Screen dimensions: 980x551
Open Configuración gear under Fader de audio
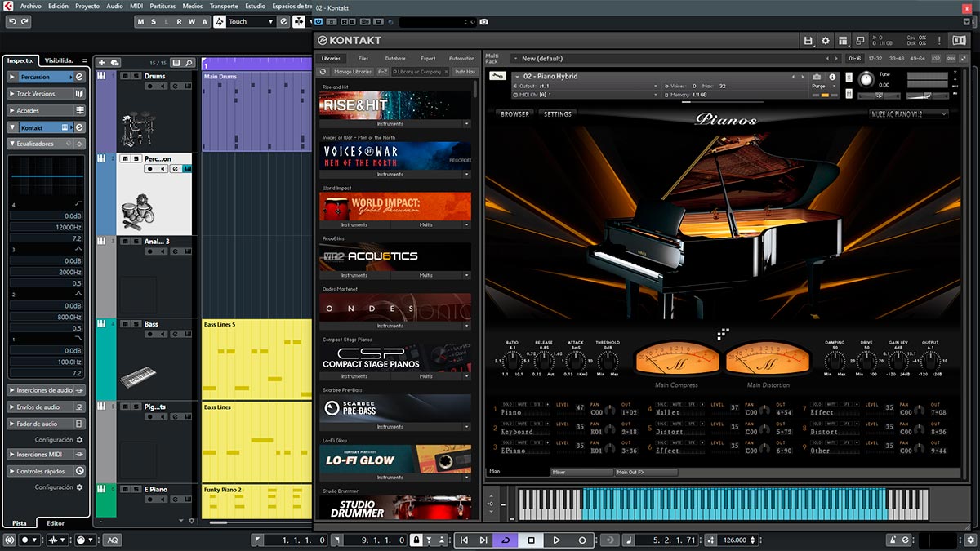tap(79, 439)
